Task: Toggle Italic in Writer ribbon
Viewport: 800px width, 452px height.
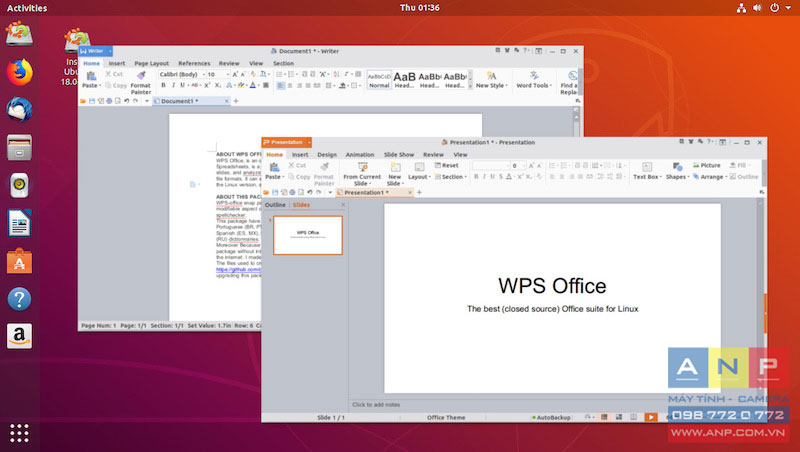Action: 173,85
